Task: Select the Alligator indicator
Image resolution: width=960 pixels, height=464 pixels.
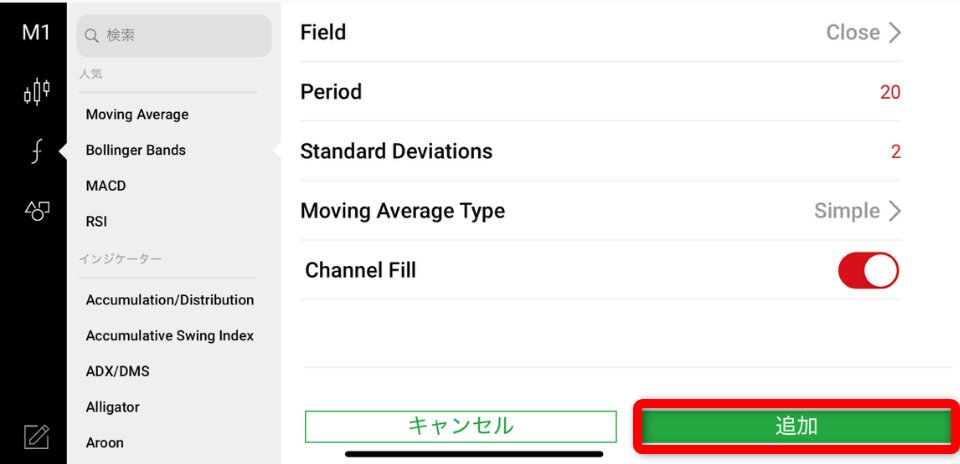Action: tap(113, 407)
